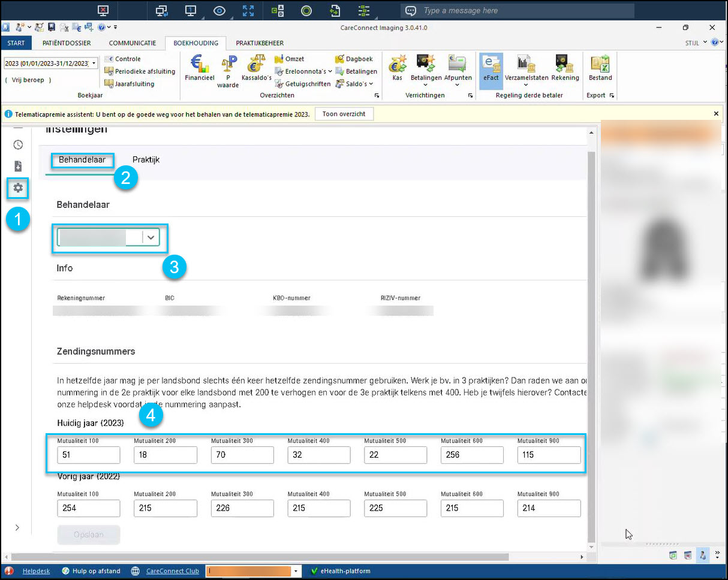Image resolution: width=728 pixels, height=580 pixels.
Task: Switch to the PATIËNTDOSSIER ribbon tab
Action: 67,43
